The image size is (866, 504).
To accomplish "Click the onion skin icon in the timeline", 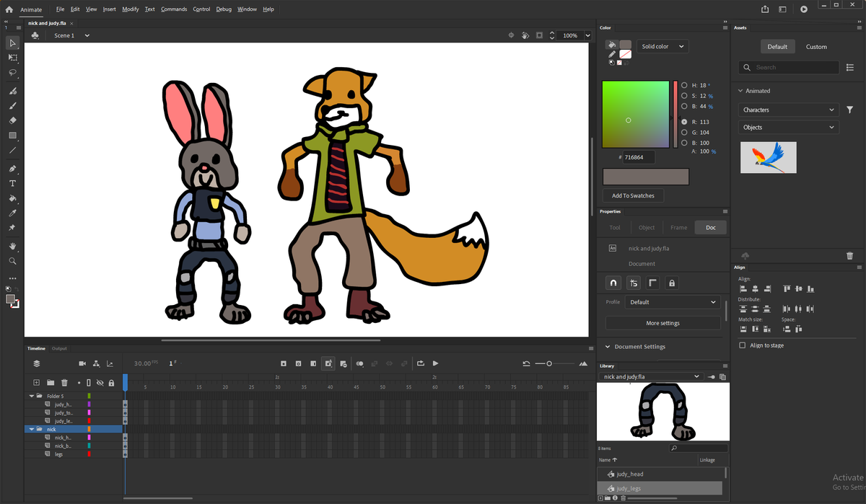I will [359, 363].
